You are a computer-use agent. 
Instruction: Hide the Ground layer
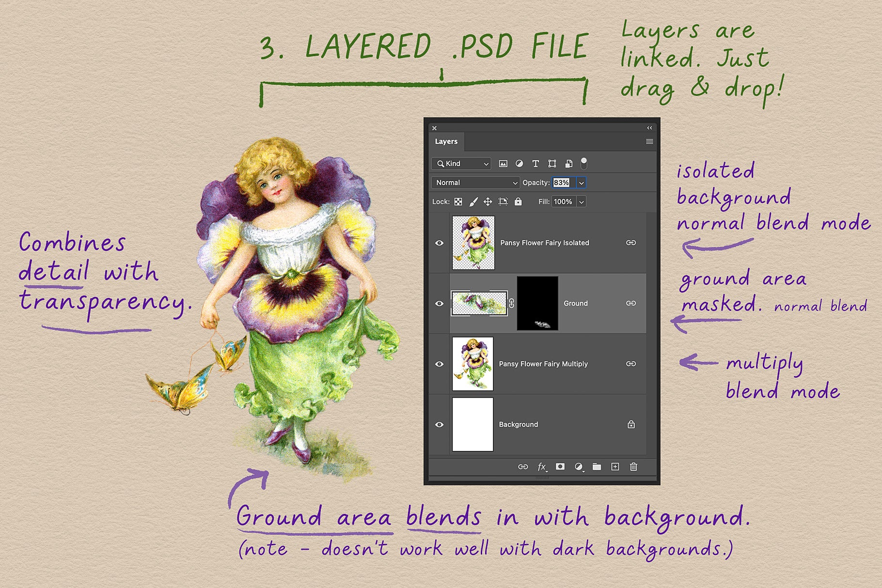[x=440, y=303]
